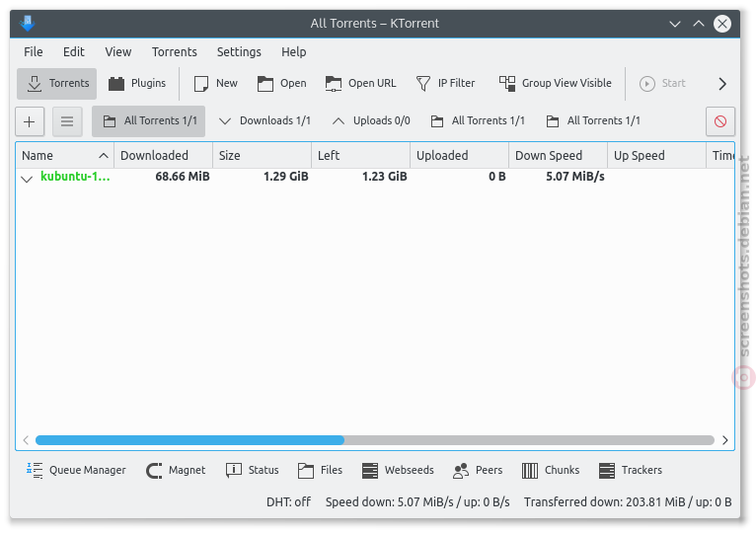Click the 1.23 GiB left value
This screenshot has height=534, width=756.
(x=384, y=177)
